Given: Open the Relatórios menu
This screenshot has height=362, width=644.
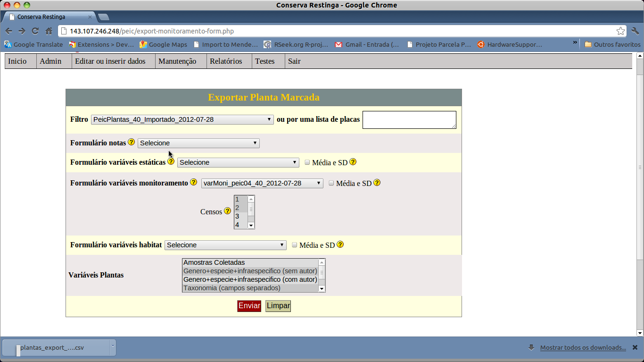Looking at the screenshot, I should (226, 61).
